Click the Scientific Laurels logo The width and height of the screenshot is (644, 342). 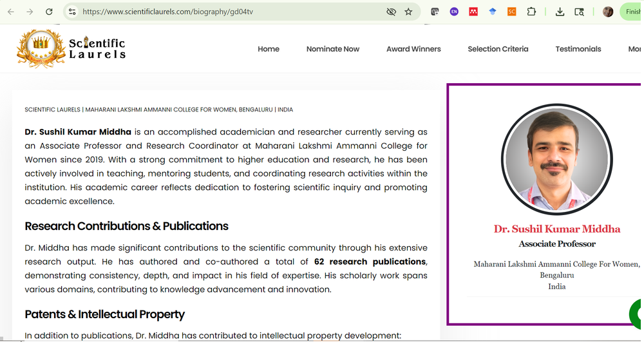click(71, 48)
